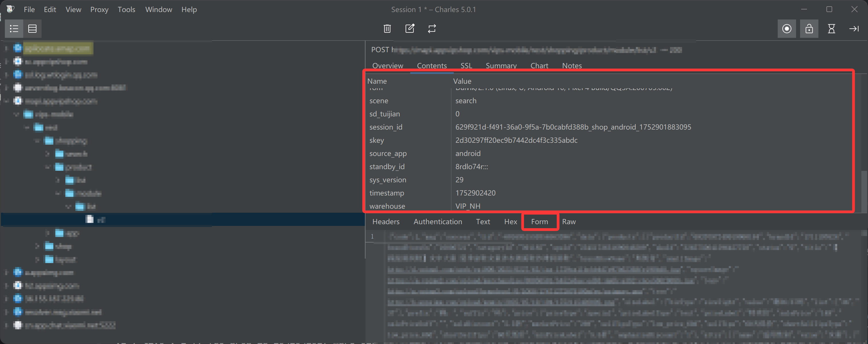Select the 'standby_id' parameter name
The height and width of the screenshot is (344, 868).
(x=387, y=167)
